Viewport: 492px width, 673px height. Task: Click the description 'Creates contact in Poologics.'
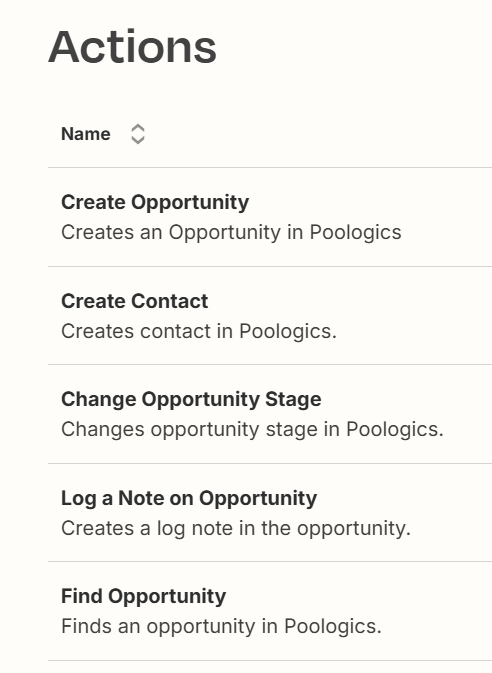point(199,331)
